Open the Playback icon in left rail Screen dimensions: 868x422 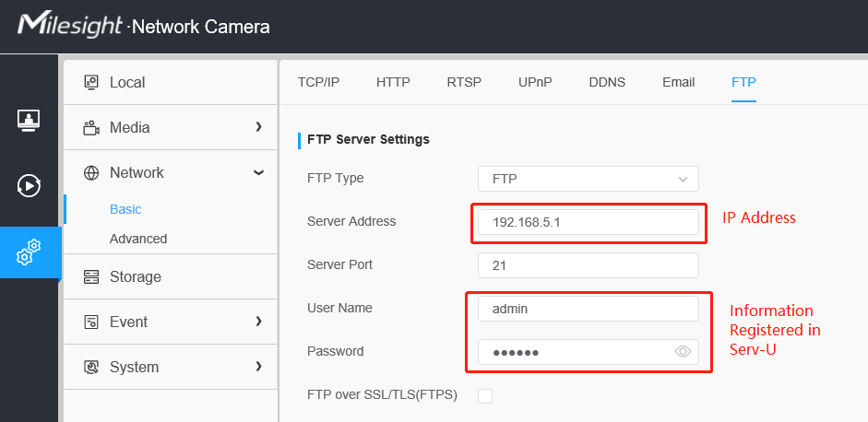coord(29,186)
